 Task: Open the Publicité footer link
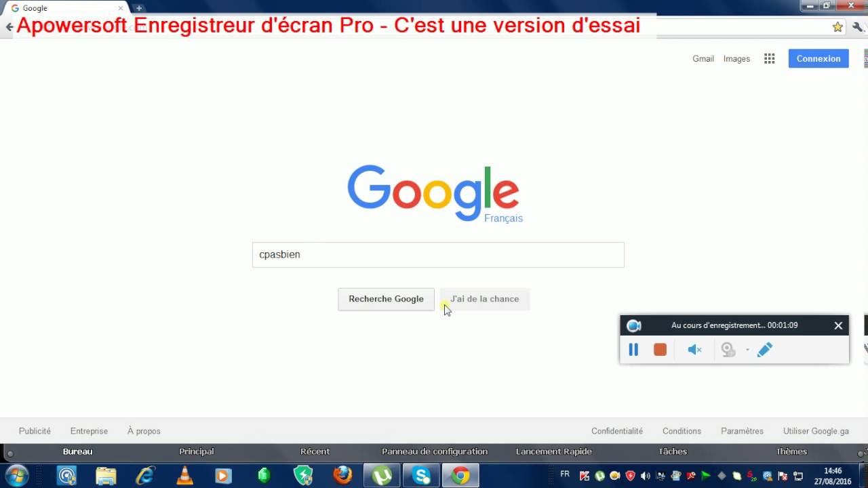click(x=35, y=431)
